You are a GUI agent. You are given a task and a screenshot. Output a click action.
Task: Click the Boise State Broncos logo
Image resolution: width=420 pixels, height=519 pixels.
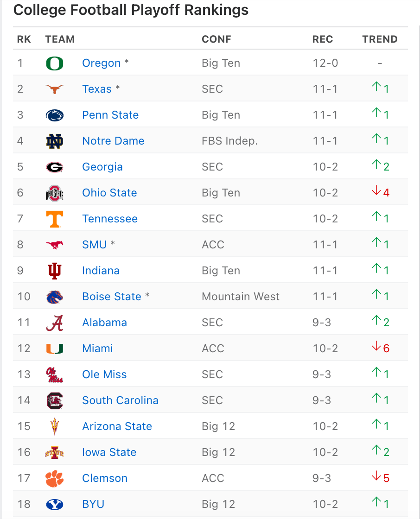55,297
